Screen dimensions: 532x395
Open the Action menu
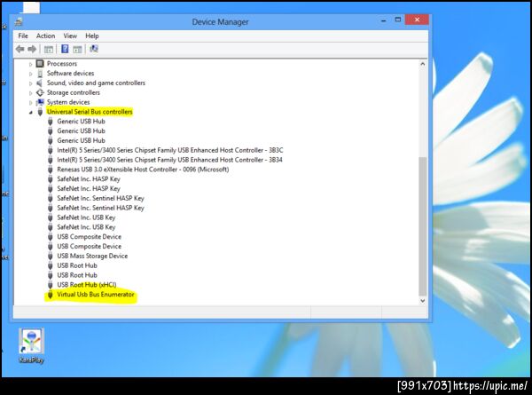coord(45,36)
